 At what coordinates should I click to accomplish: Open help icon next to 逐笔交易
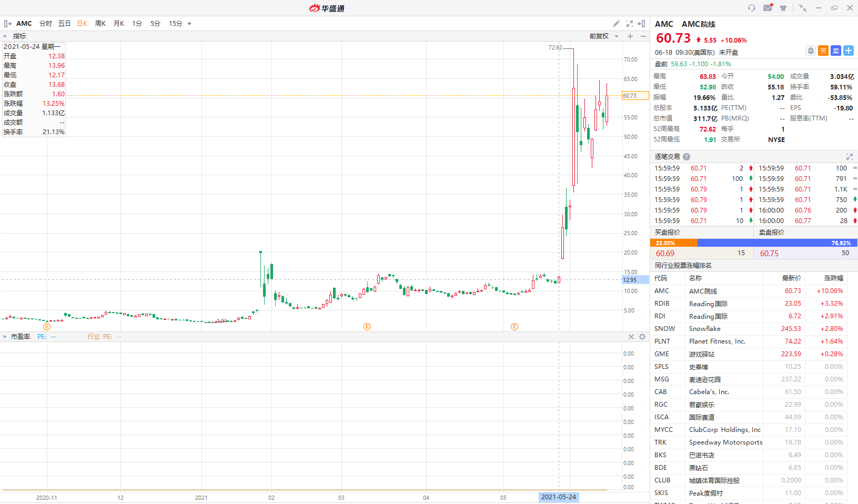point(687,157)
